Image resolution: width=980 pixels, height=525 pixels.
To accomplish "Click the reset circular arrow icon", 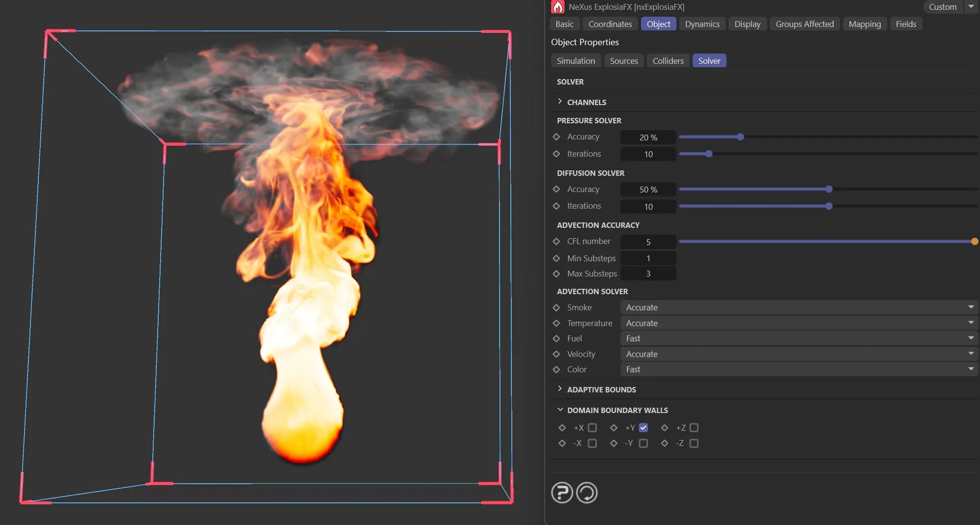I will [587, 493].
